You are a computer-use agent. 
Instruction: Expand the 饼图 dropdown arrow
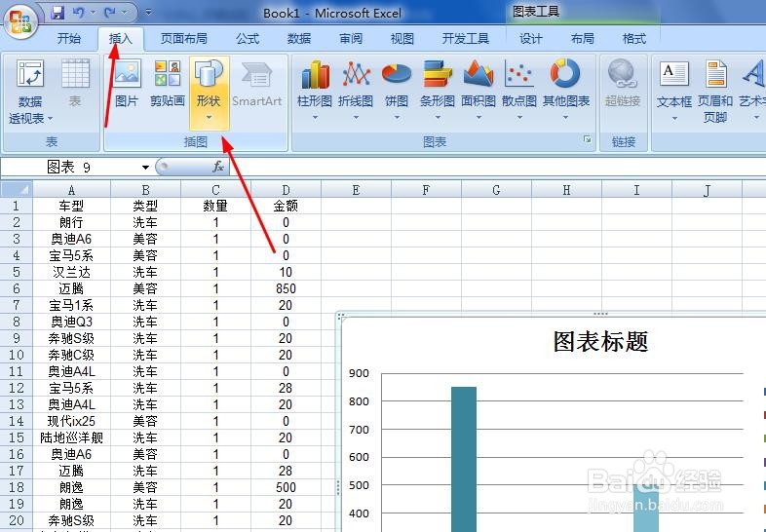397,117
